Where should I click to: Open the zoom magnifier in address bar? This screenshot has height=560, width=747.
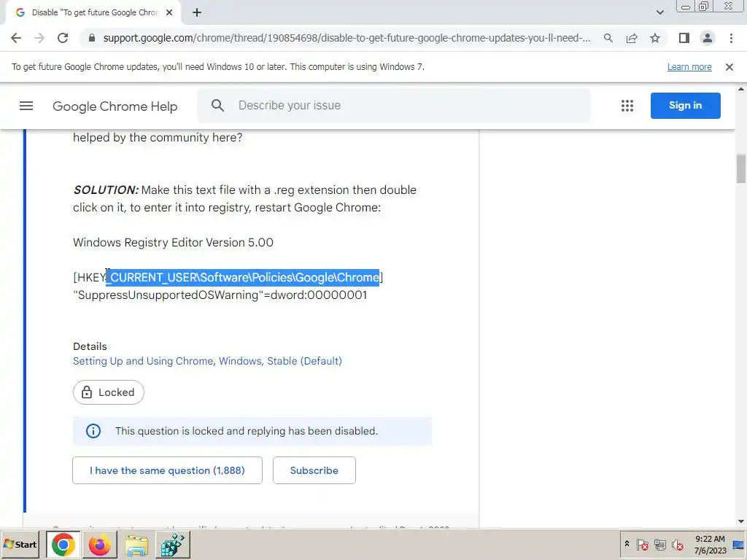pos(608,38)
